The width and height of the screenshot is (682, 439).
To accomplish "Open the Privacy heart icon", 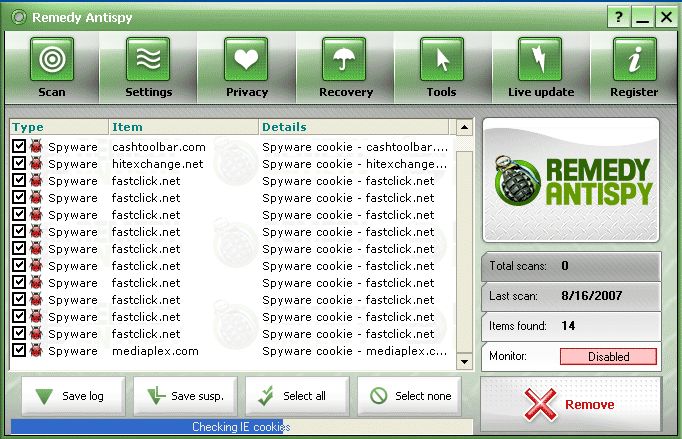I will click(x=246, y=59).
